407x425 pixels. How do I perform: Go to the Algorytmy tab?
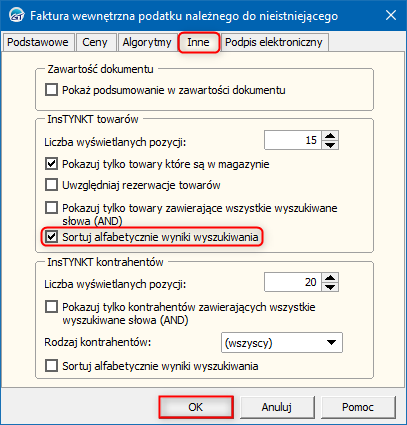(x=147, y=42)
